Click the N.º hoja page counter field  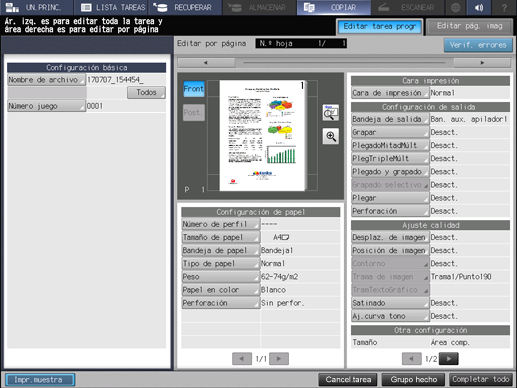click(x=301, y=43)
